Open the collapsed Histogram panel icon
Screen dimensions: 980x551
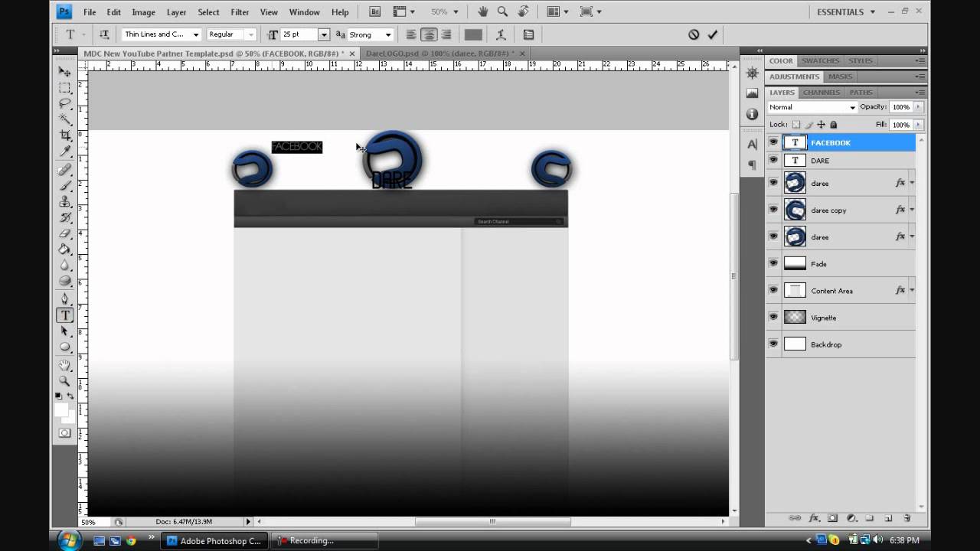click(x=752, y=93)
